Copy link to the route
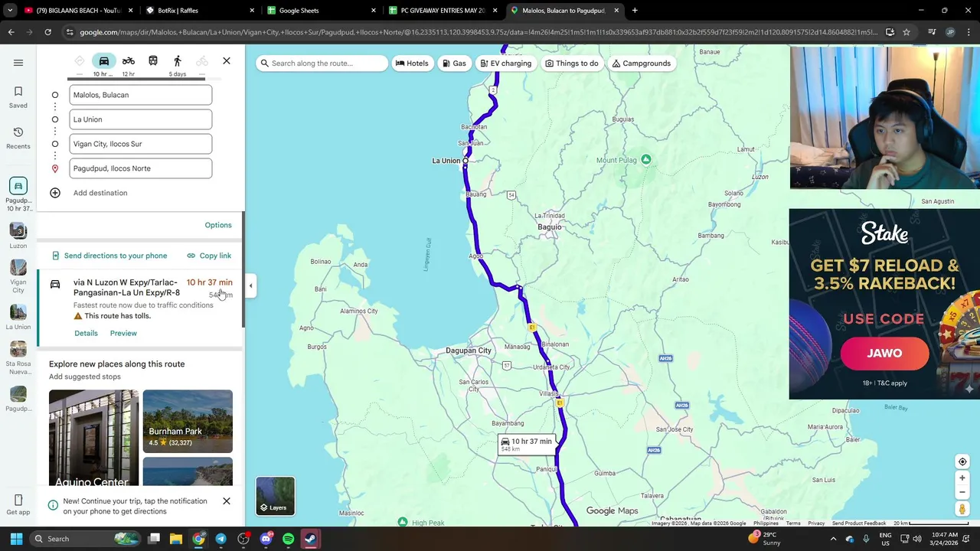The image size is (980, 551). 209,256
